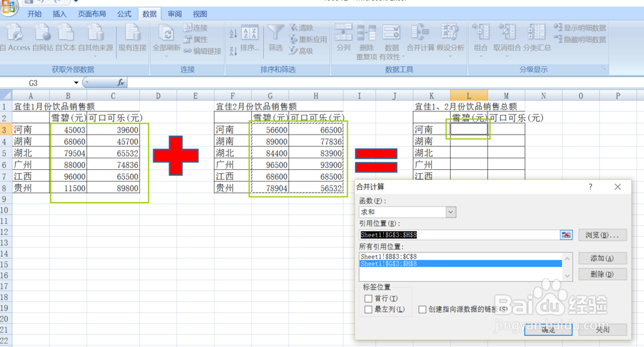Image resolution: width=644 pixels, height=347 pixels.
Task: Open the 组合 group dropdown
Action: click(x=480, y=39)
